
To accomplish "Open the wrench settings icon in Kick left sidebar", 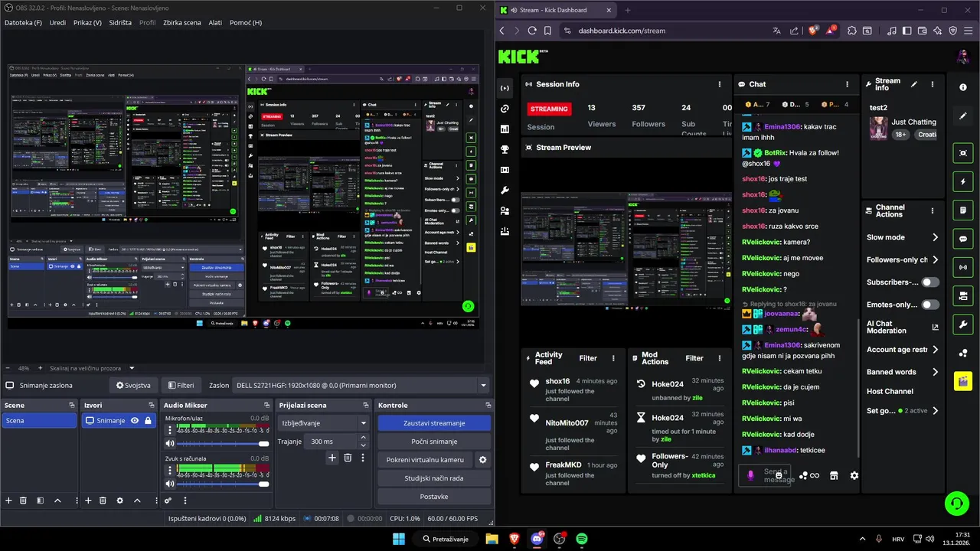I will point(505,190).
